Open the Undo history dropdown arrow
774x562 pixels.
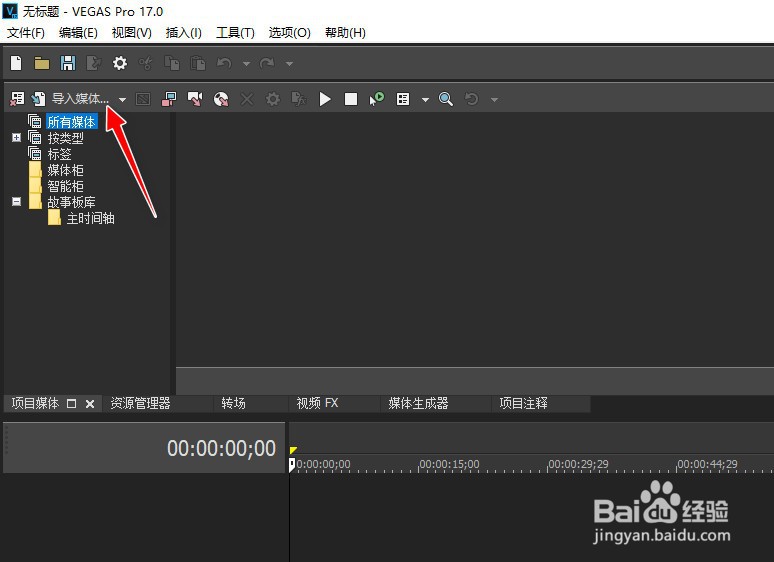[246, 64]
